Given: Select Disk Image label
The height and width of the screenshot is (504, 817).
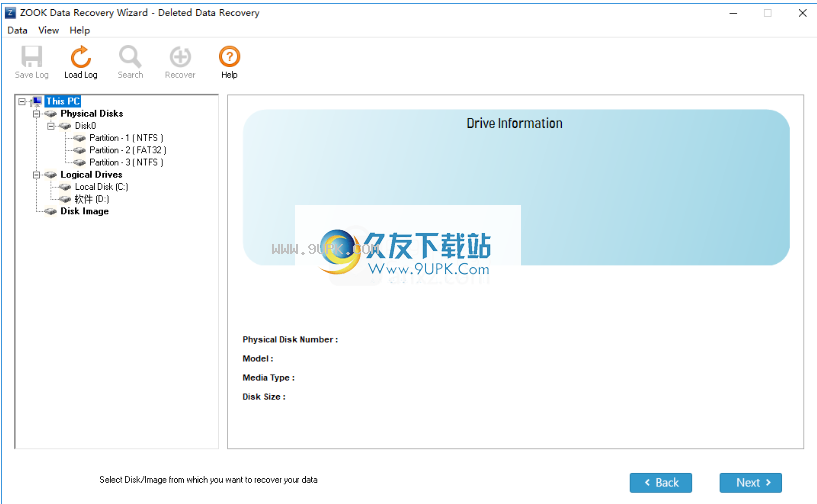Looking at the screenshot, I should point(84,211).
